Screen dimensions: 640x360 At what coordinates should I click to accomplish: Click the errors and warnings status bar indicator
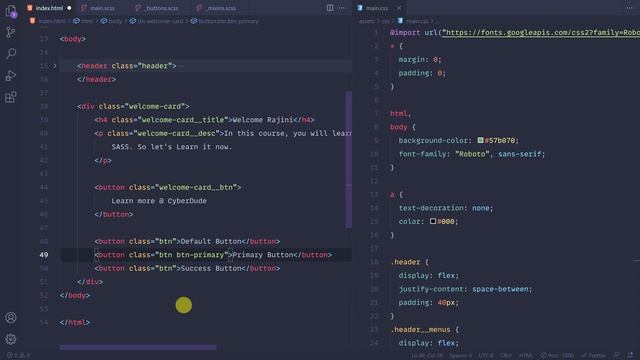click(18, 356)
